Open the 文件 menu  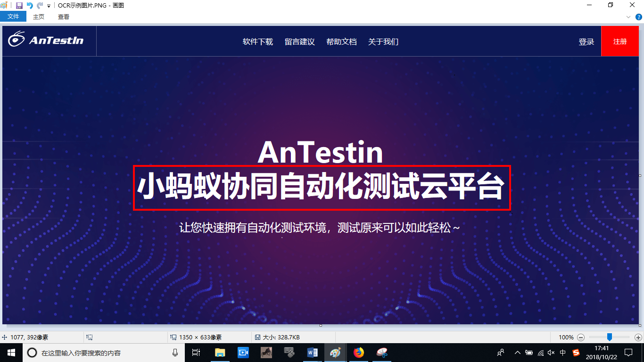tap(13, 16)
